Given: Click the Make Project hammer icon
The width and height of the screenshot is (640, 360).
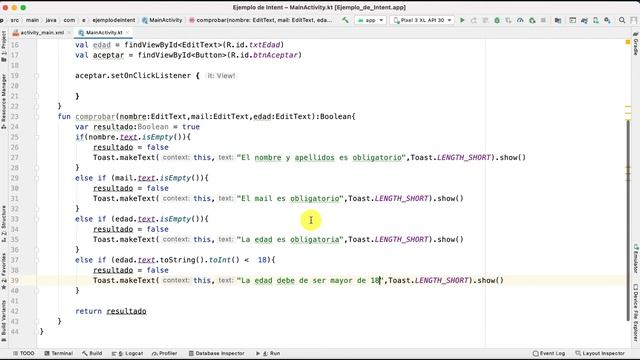Looking at the screenshot, I should click(345, 20).
